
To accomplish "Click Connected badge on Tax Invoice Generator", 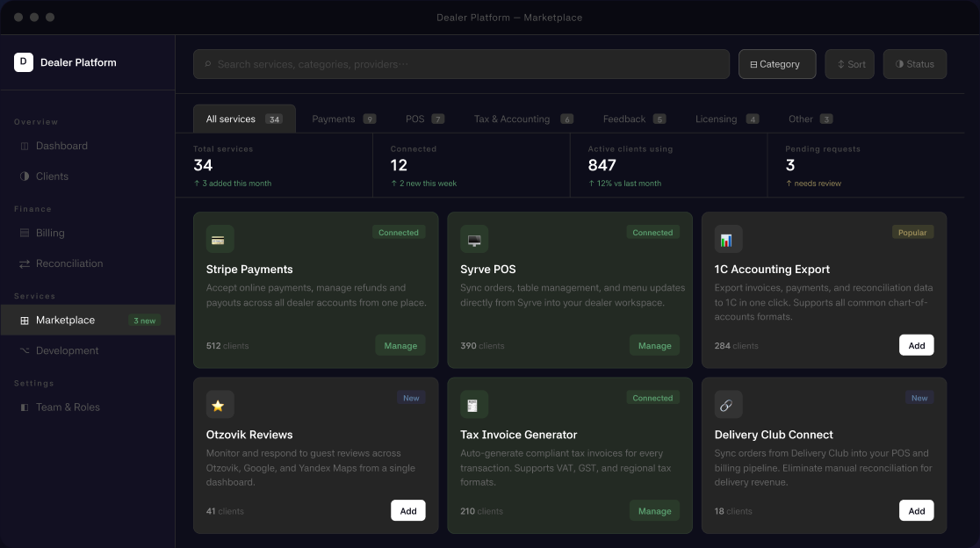I will coord(652,398).
